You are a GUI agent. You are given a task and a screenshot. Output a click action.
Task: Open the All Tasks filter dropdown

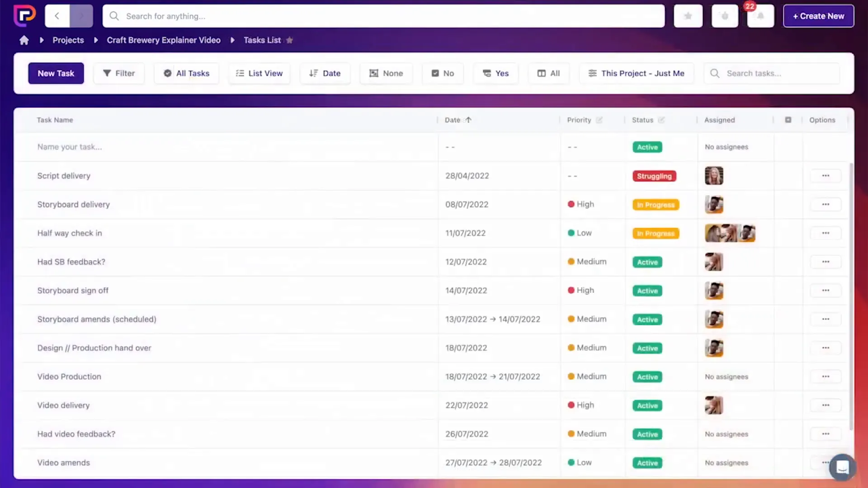click(186, 73)
